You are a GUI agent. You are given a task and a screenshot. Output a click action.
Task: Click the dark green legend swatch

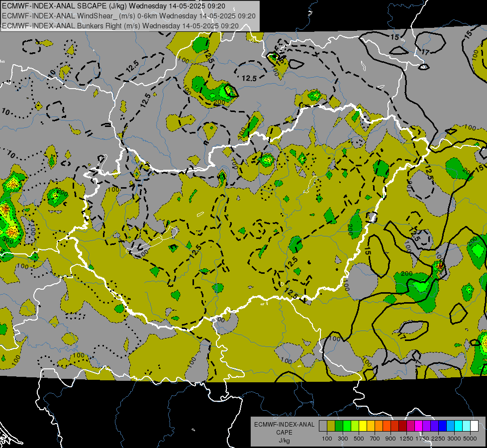[339, 426]
